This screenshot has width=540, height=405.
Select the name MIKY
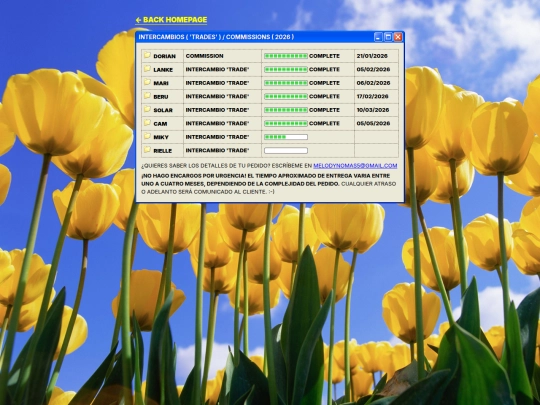click(x=161, y=137)
